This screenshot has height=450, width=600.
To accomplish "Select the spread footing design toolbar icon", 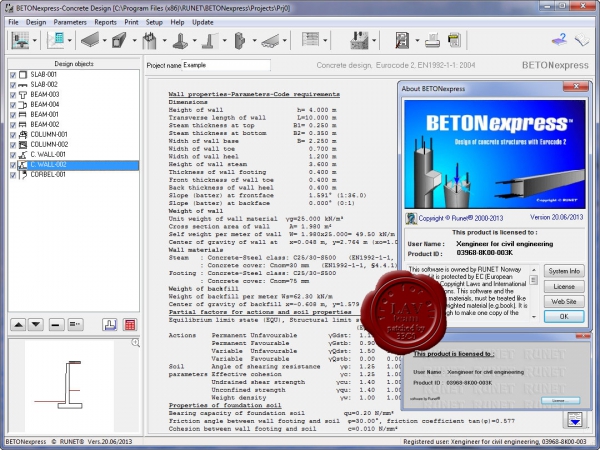I will (x=180, y=41).
